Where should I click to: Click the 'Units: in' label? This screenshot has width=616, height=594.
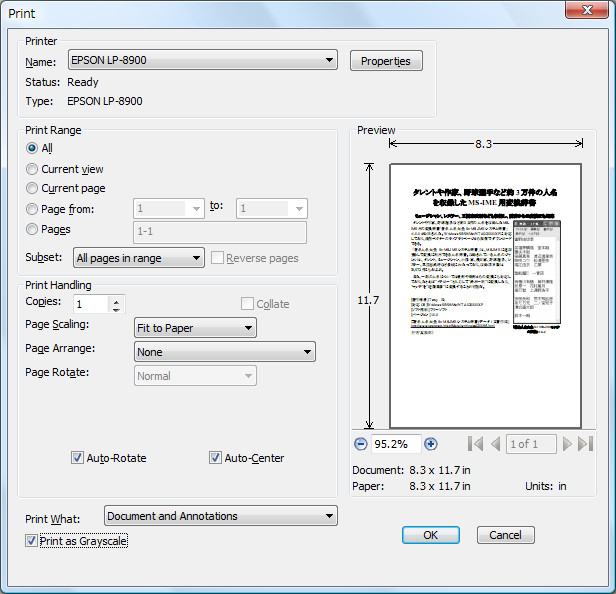546,486
